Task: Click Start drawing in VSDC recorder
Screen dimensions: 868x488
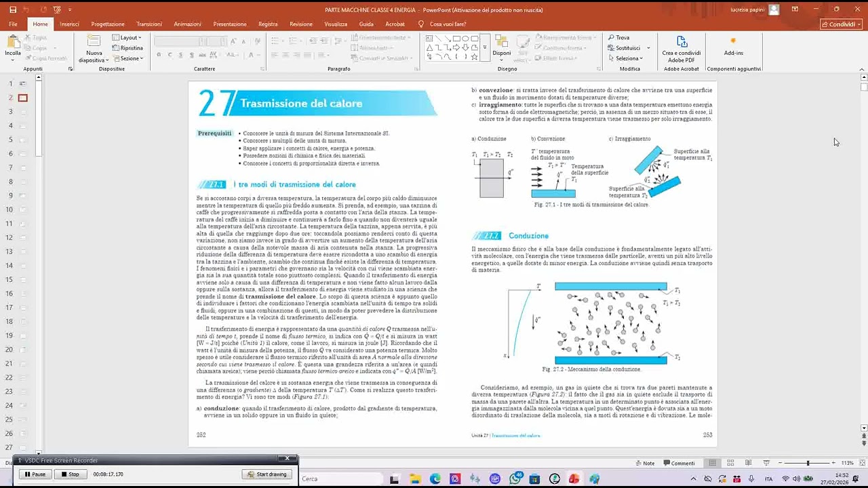Action: pyautogui.click(x=267, y=474)
